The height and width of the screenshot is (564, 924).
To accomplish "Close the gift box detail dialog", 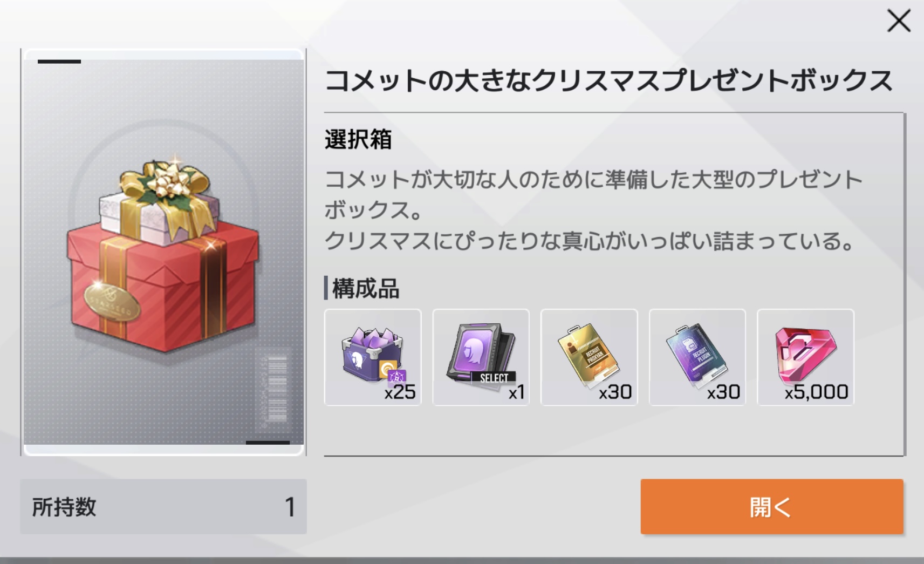I will click(899, 22).
